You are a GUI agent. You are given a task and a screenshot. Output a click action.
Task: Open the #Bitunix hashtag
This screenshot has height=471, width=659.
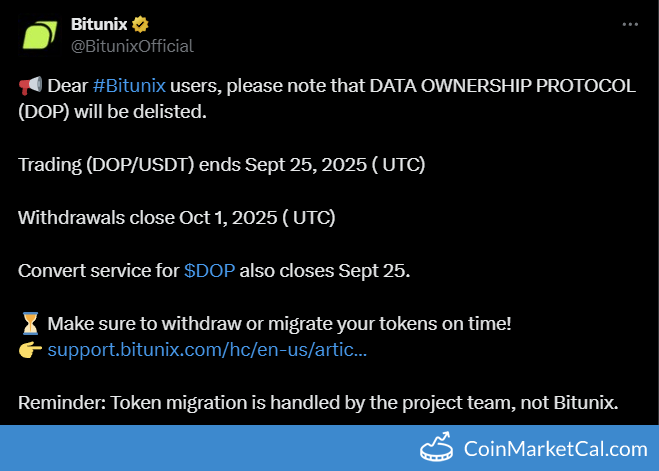[x=129, y=86]
